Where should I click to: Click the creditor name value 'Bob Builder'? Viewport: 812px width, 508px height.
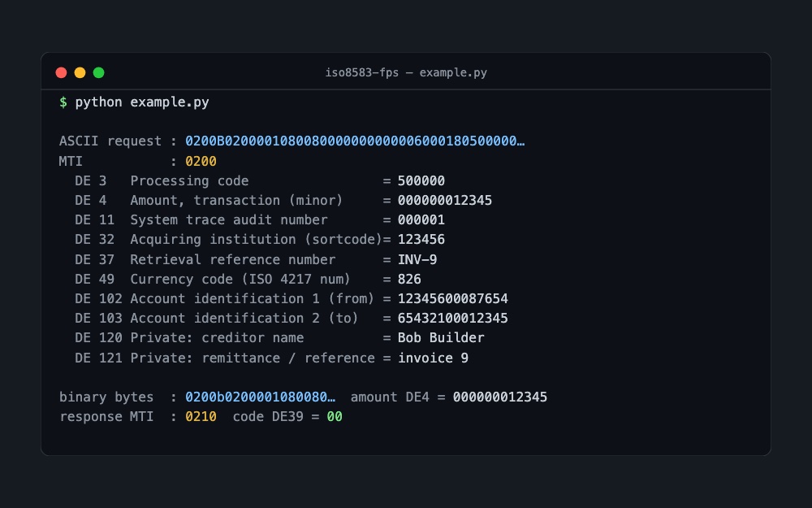(x=441, y=338)
